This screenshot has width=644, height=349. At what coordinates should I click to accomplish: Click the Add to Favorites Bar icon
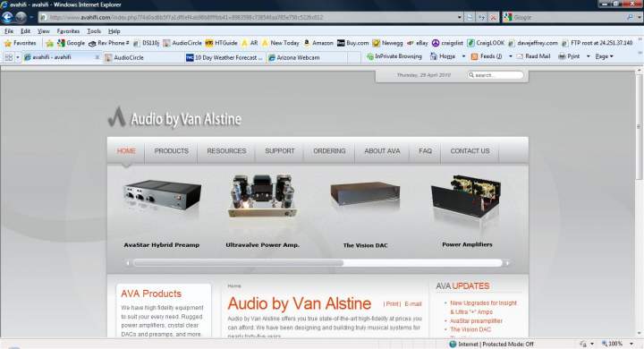(x=50, y=43)
